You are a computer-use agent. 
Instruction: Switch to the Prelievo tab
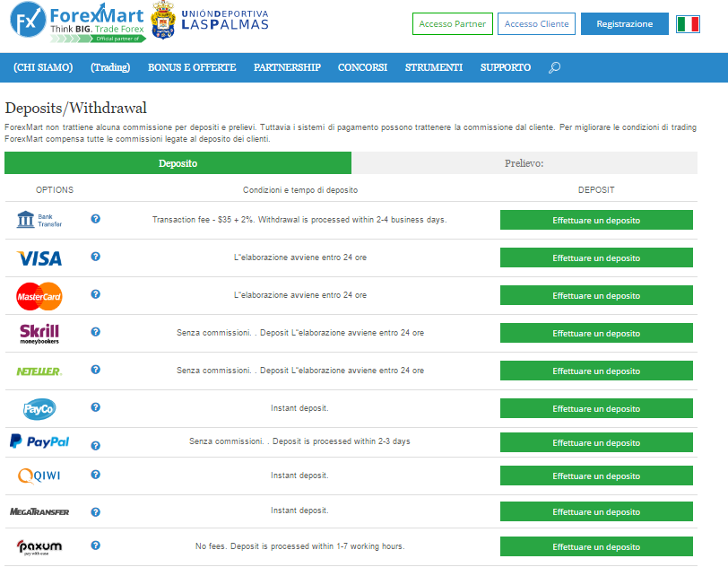[524, 163]
